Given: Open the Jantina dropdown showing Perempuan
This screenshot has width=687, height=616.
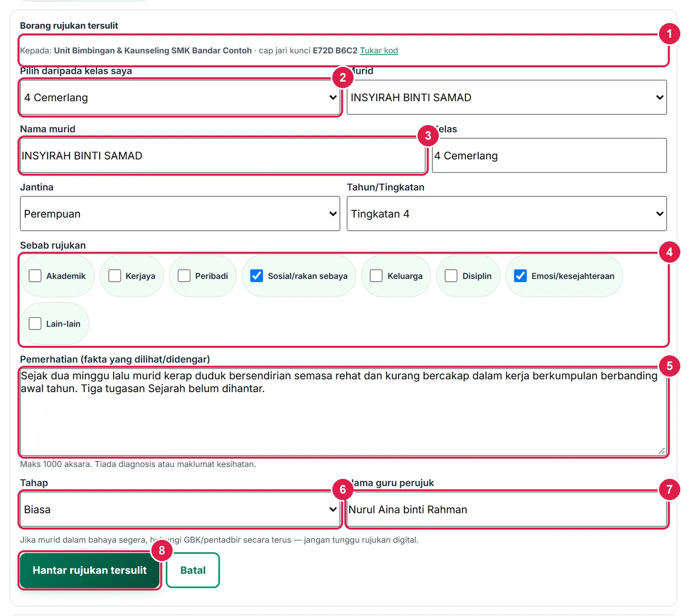Looking at the screenshot, I should pyautogui.click(x=180, y=213).
